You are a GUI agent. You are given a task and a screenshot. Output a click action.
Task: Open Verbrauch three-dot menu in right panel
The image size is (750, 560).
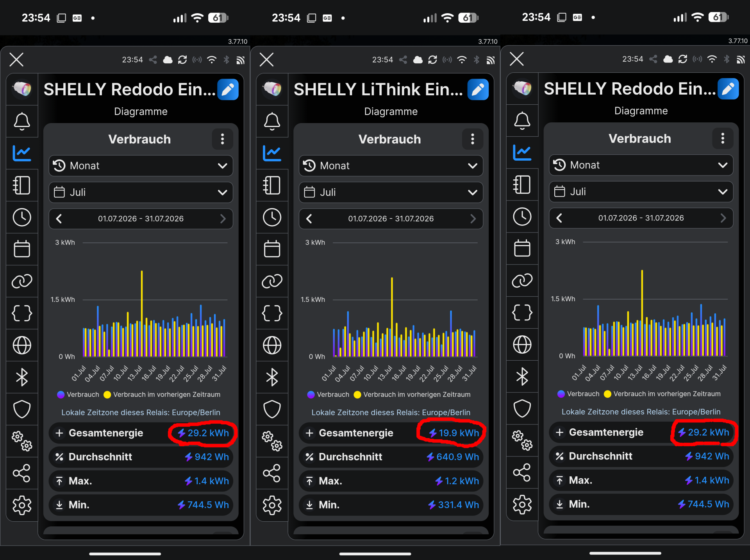[723, 138]
